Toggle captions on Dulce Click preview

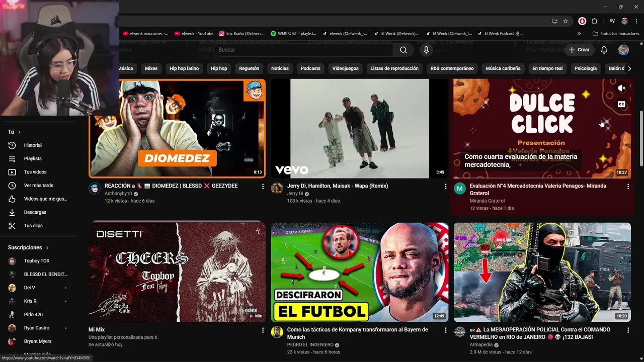coord(621,105)
